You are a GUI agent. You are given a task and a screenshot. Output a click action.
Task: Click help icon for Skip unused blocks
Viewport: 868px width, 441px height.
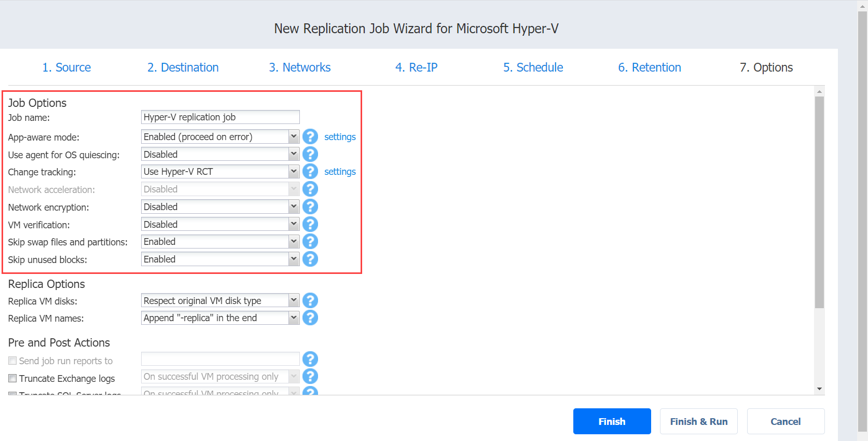(310, 259)
